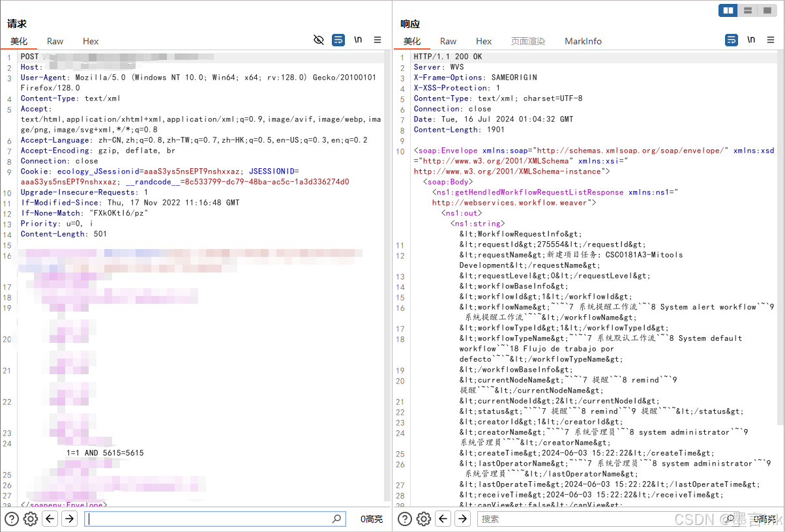This screenshot has width=785, height=532.
Task: Toggle hidden characters eye icon in request panel
Action: pyautogui.click(x=319, y=40)
